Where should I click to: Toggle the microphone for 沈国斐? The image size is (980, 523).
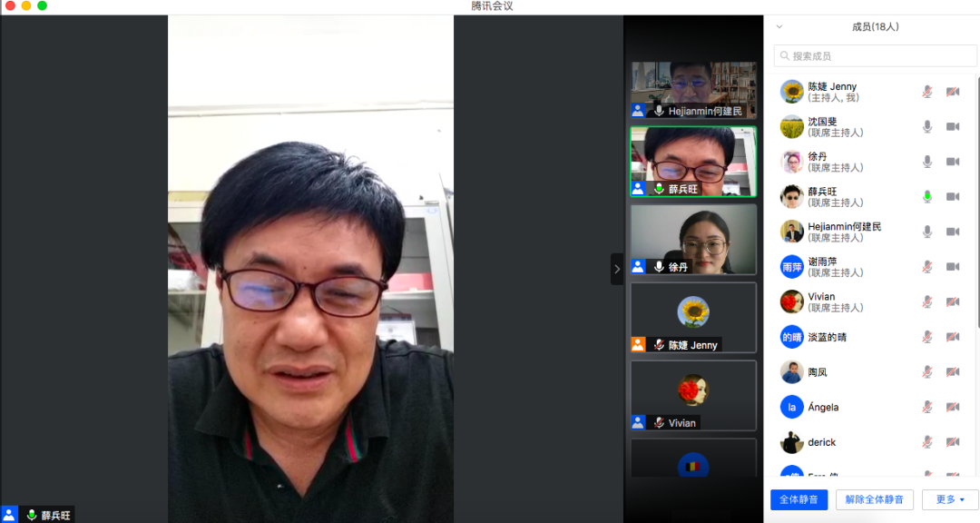[927, 126]
